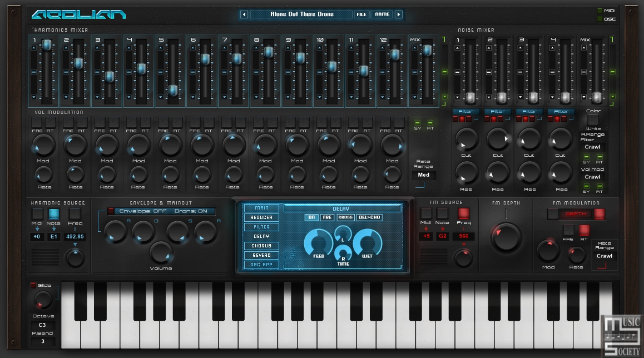Click the delay CROSS button
This screenshot has height=358, width=644.
(x=345, y=217)
